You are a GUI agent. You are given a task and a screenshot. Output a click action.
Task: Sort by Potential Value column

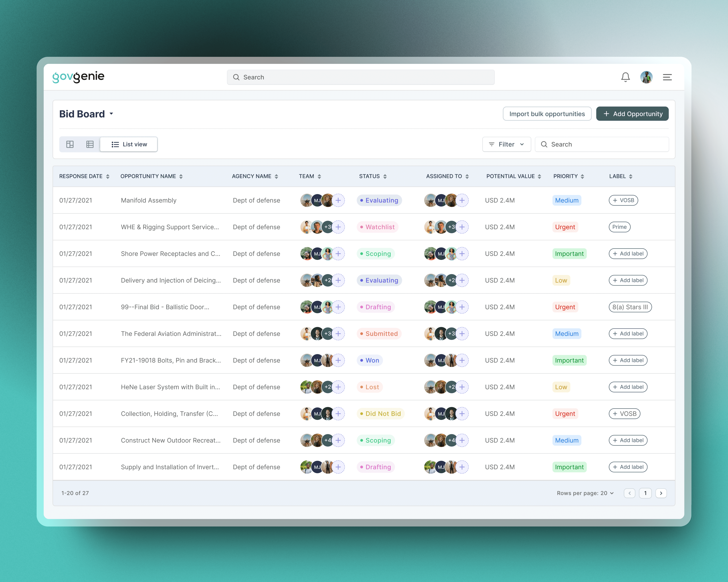[539, 176]
